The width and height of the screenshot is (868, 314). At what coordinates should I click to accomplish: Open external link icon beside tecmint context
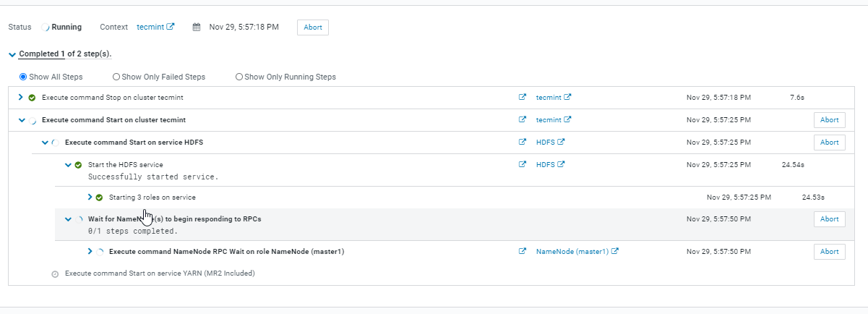pyautogui.click(x=171, y=27)
